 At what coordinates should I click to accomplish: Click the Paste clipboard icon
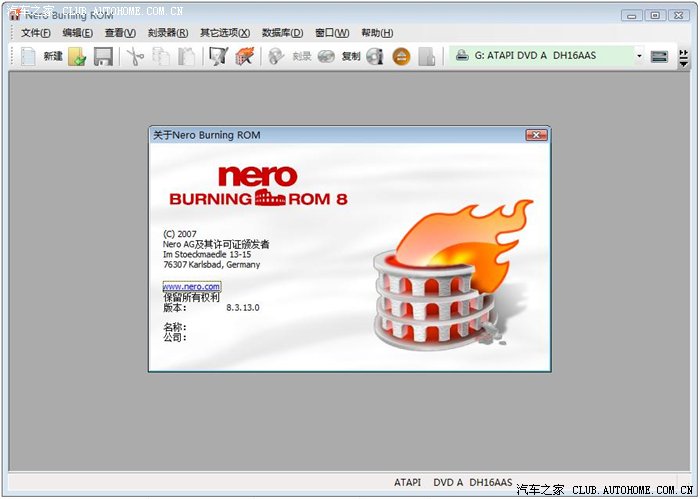(187, 57)
